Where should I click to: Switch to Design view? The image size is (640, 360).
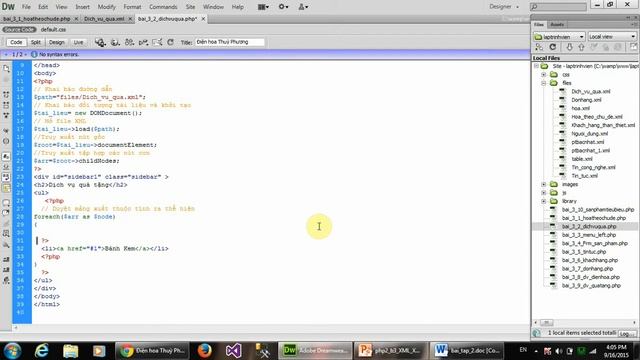tap(57, 42)
